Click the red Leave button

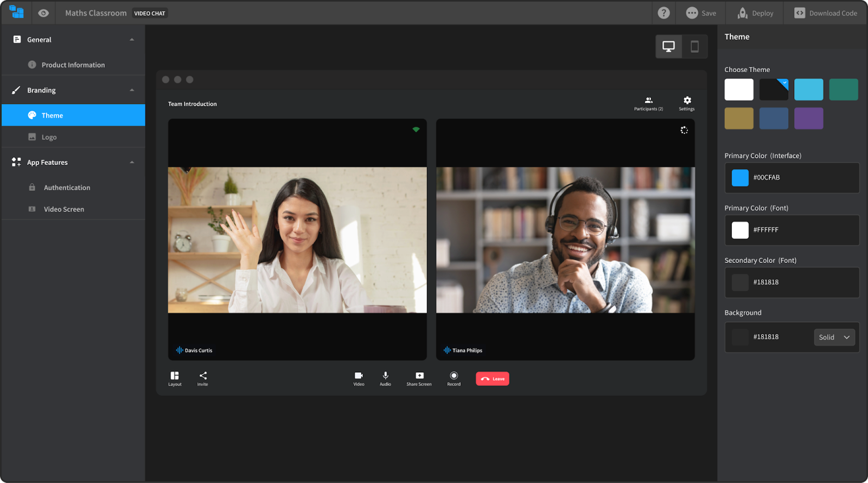pyautogui.click(x=493, y=378)
